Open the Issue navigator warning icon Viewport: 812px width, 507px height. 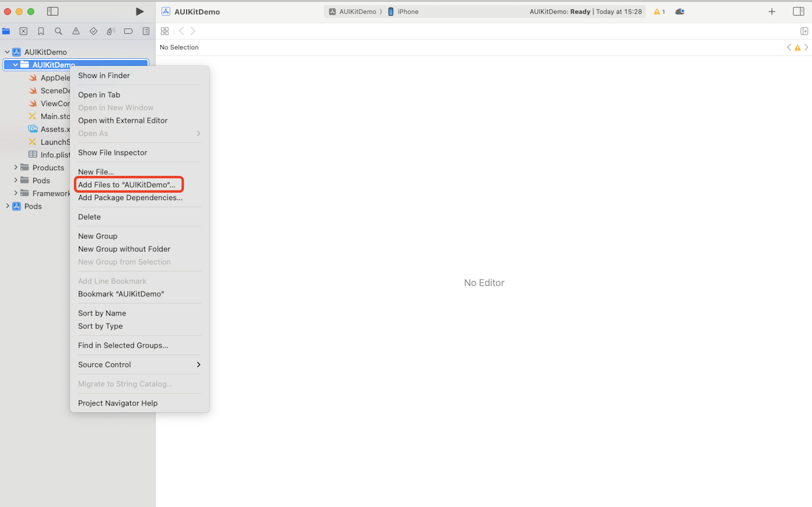point(76,31)
